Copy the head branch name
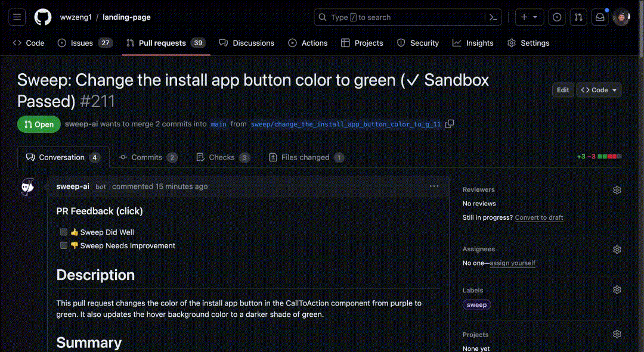644x352 pixels. [x=450, y=124]
